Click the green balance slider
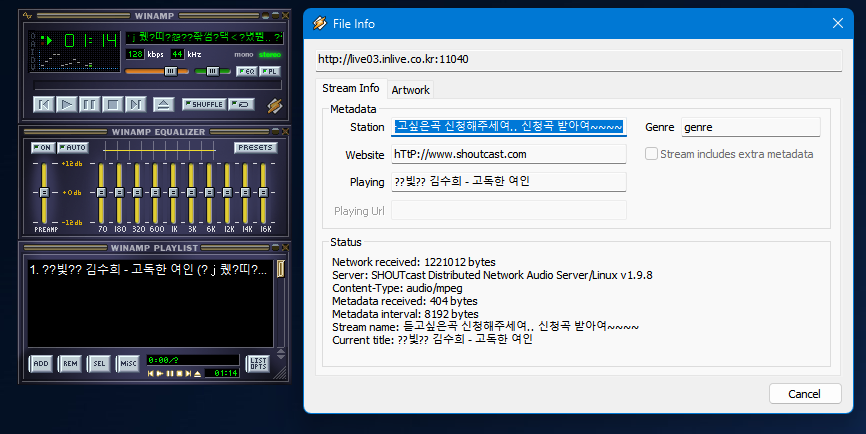This screenshot has width=866, height=434. [x=213, y=71]
